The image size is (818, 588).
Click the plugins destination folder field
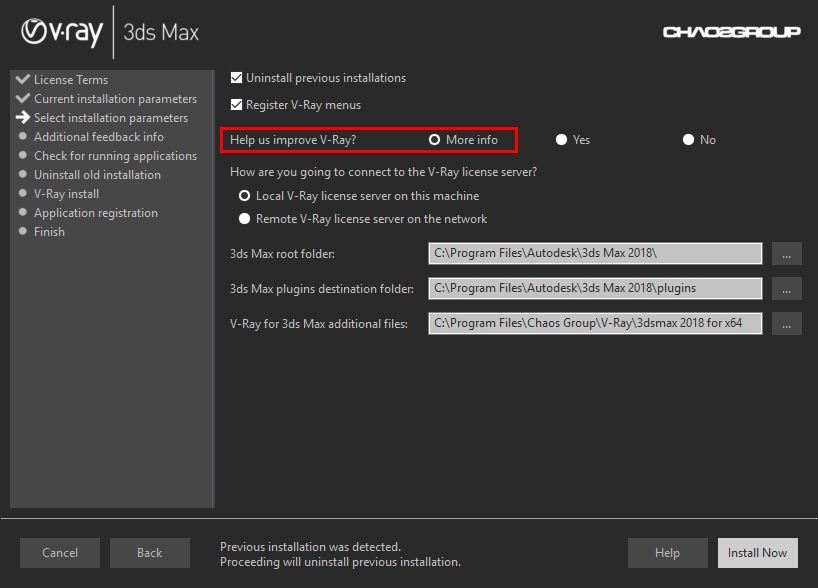[595, 288]
